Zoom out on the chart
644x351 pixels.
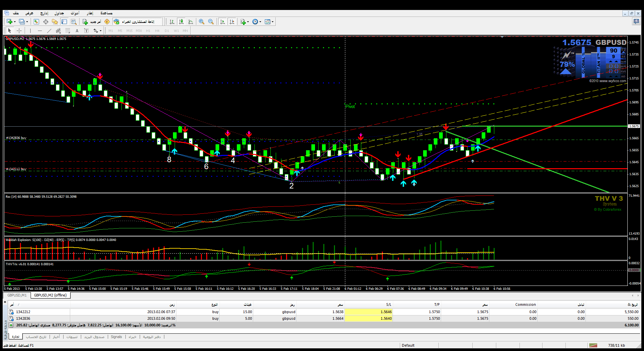coord(211,22)
